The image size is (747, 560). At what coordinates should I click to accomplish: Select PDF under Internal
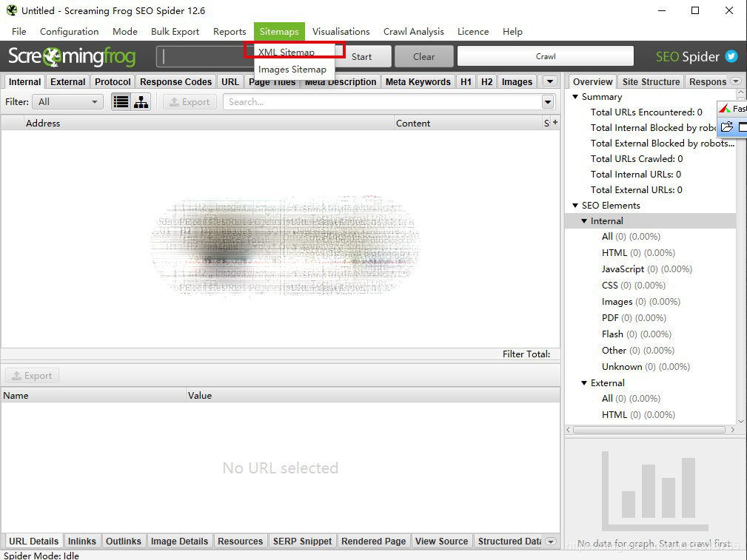tap(634, 317)
